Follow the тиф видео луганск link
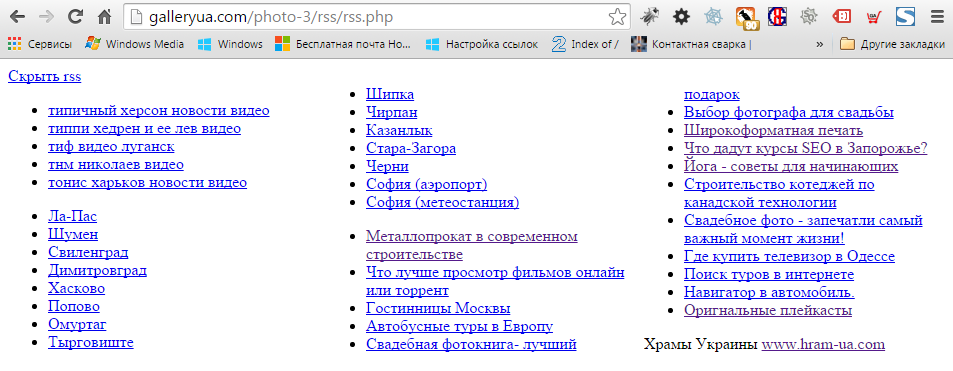Viewport: 953px width, 371px height. (111, 147)
